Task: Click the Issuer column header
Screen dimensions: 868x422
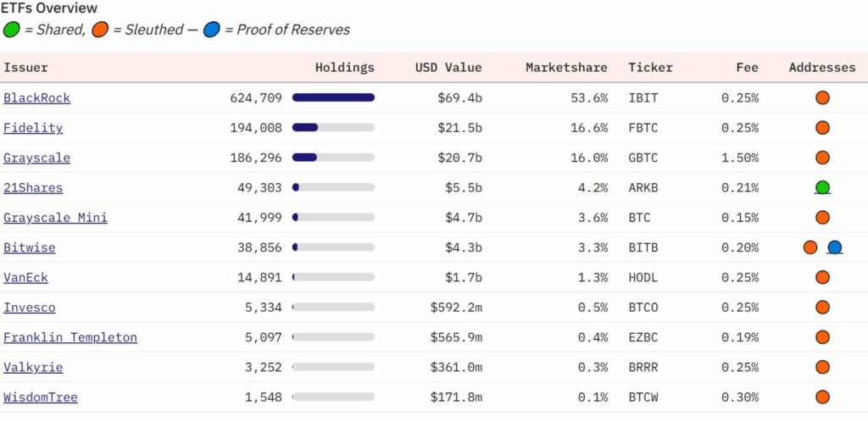Action: (26, 68)
